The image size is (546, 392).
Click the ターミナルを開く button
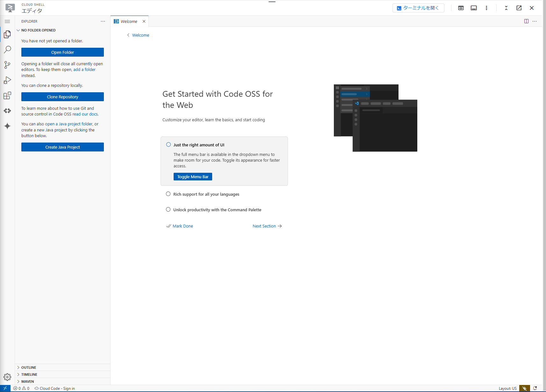(x=418, y=8)
